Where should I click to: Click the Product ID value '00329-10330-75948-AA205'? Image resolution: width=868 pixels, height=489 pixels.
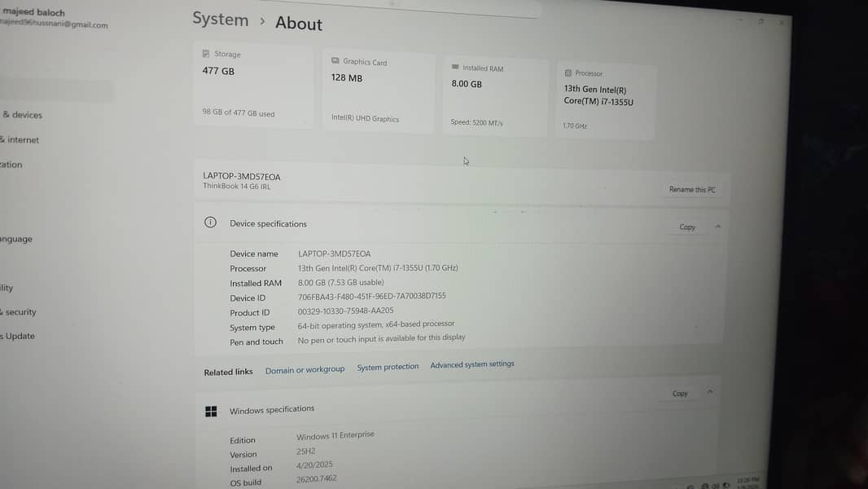(345, 311)
